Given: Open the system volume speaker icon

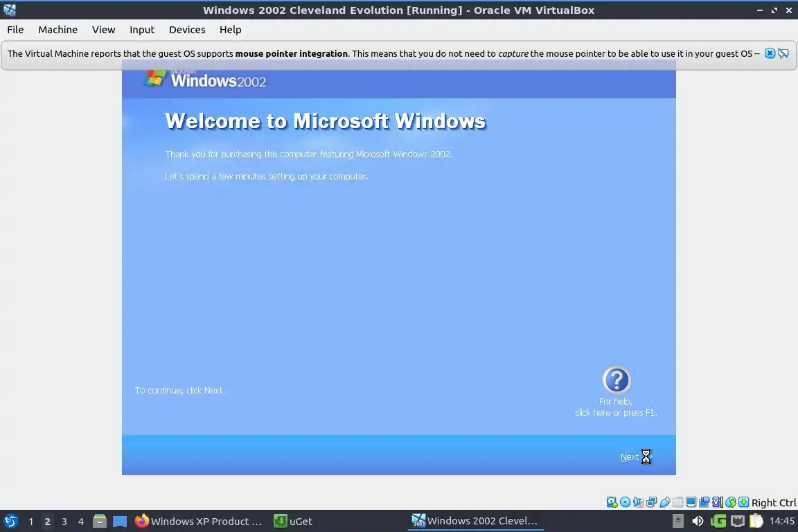Looking at the screenshot, I should tap(698, 521).
